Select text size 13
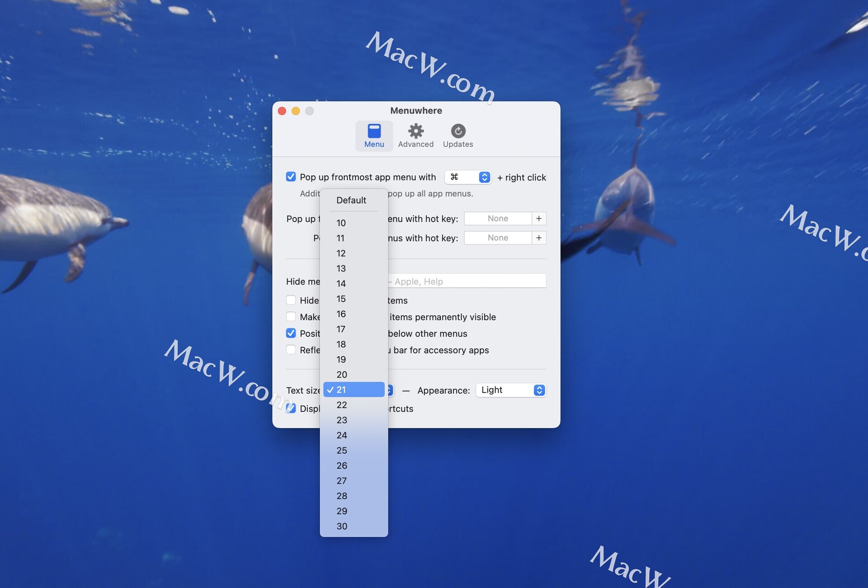868x588 pixels. 354,268
